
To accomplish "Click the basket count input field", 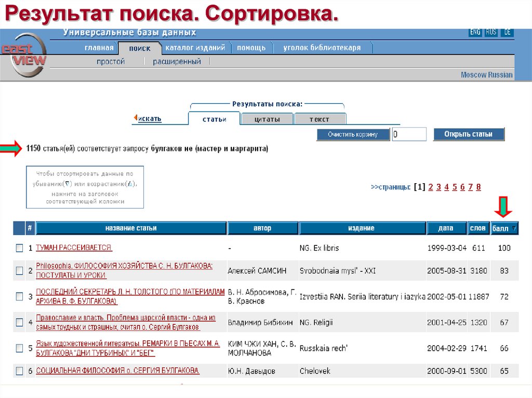I will tap(409, 134).
